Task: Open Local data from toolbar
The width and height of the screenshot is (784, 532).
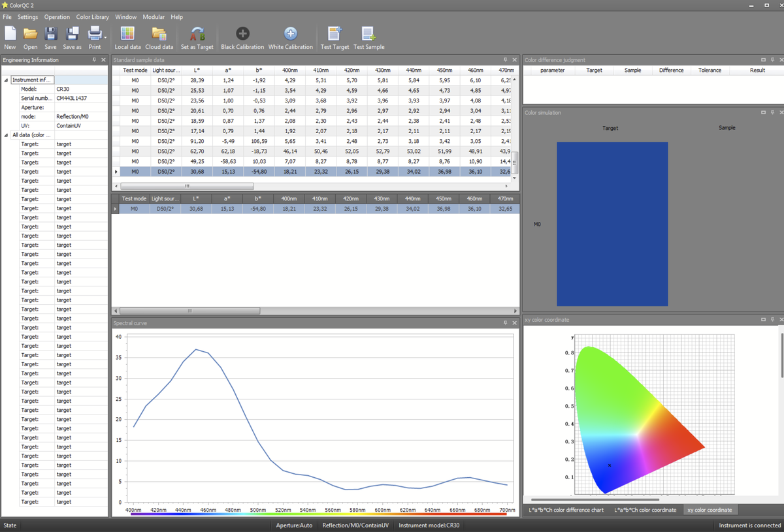Action: click(127, 34)
